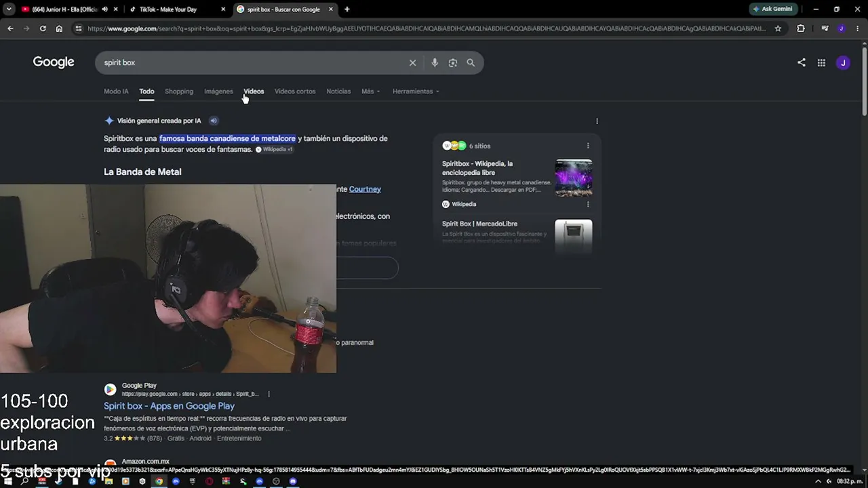Screen dimensions: 868x488
Task: Open options for the Google Play result
Action: tap(269, 394)
